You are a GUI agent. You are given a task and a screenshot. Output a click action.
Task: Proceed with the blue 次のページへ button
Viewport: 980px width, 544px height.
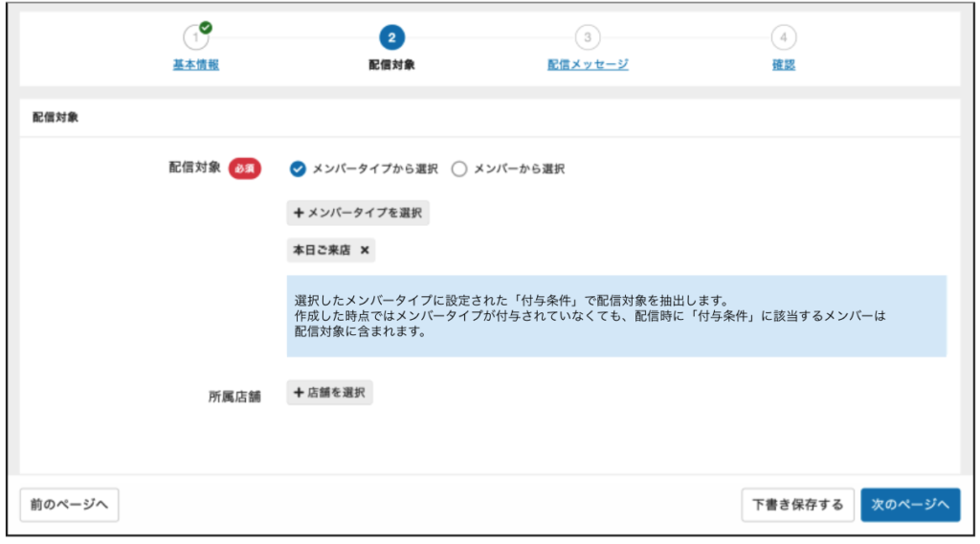tap(909, 505)
